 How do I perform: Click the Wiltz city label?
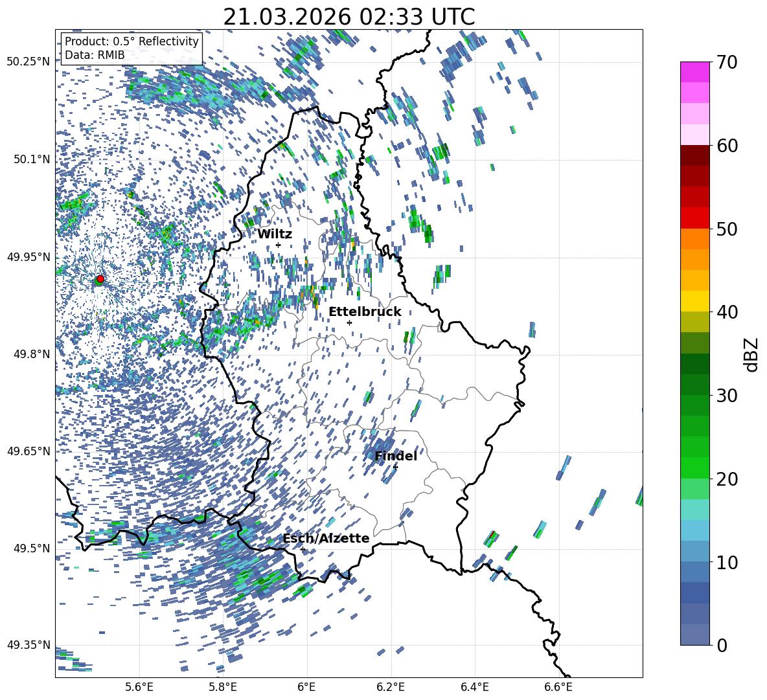274,234
